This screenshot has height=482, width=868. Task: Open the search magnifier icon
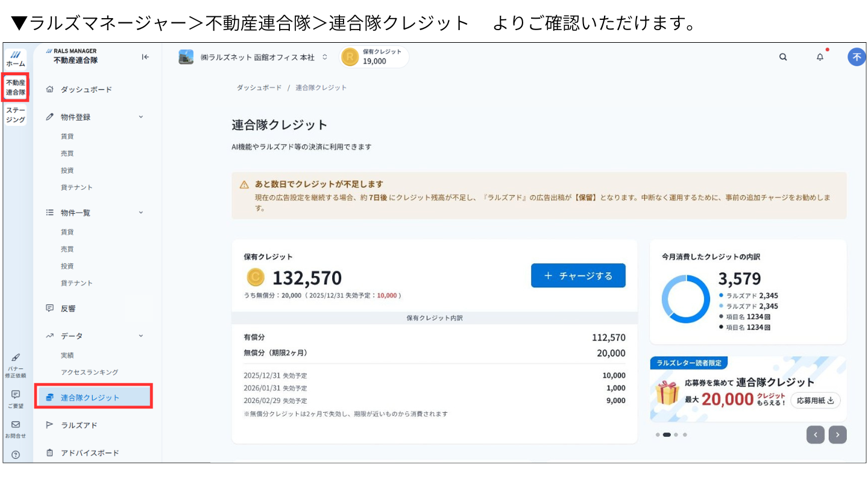point(783,57)
